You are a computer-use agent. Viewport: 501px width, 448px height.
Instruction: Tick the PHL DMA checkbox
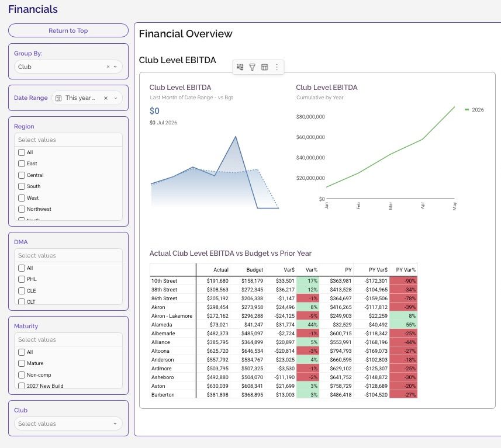tap(22, 279)
